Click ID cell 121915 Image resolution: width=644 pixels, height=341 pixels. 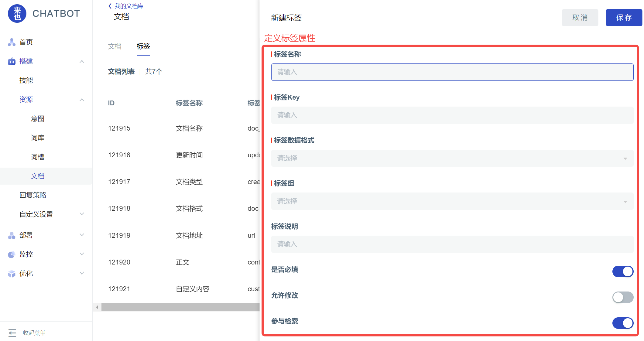[x=119, y=128]
